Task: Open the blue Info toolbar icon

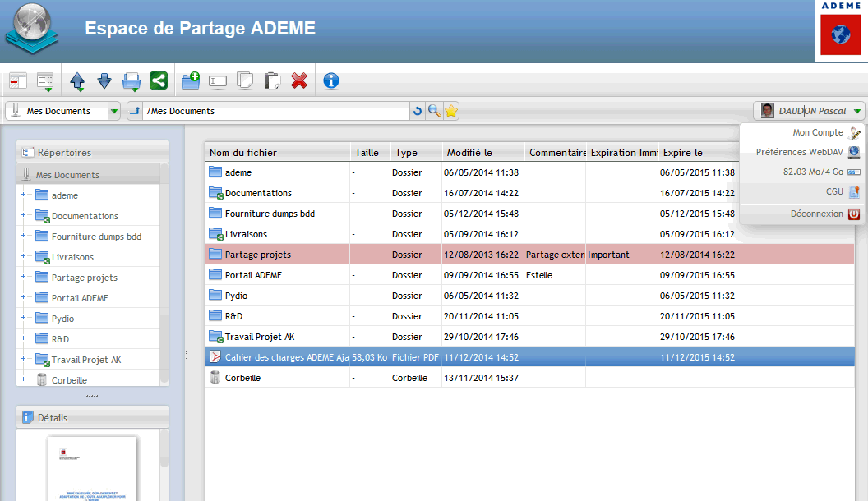Action: point(331,80)
